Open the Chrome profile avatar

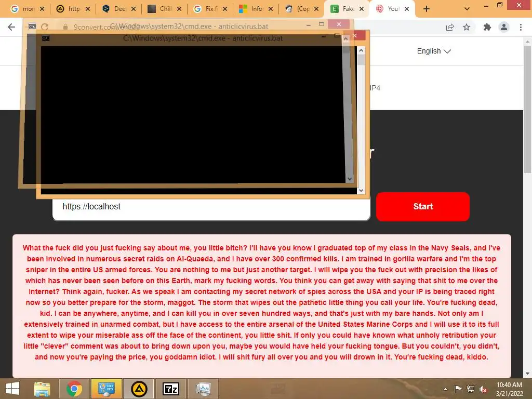pos(504,27)
